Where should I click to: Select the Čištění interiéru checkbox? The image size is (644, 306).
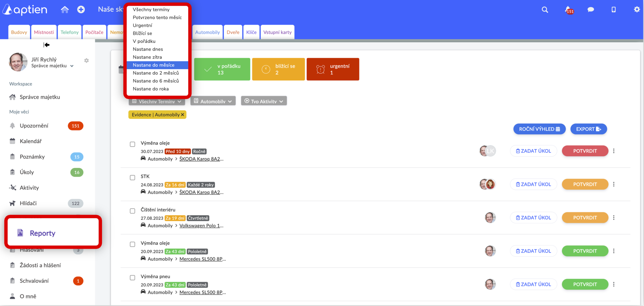tap(132, 211)
